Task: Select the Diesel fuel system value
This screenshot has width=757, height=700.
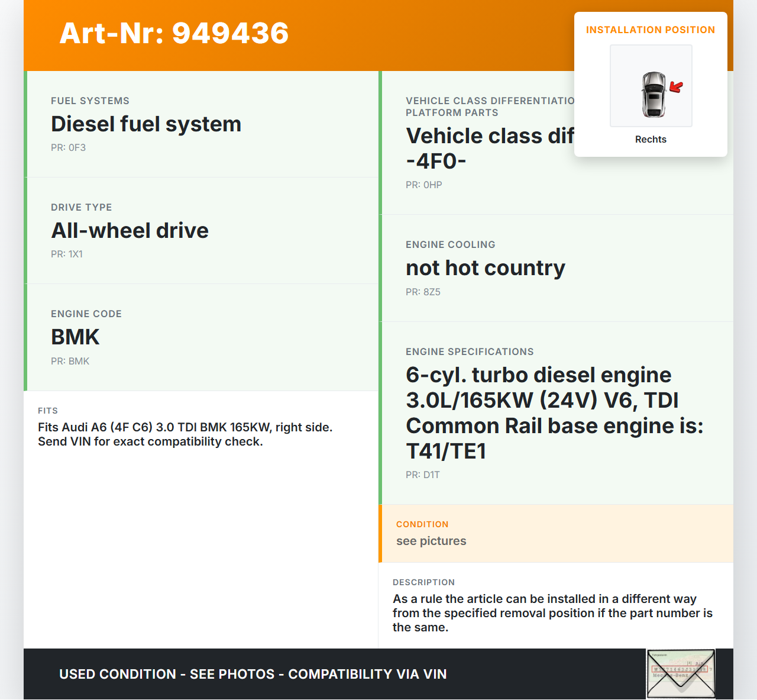Action: pyautogui.click(x=146, y=124)
